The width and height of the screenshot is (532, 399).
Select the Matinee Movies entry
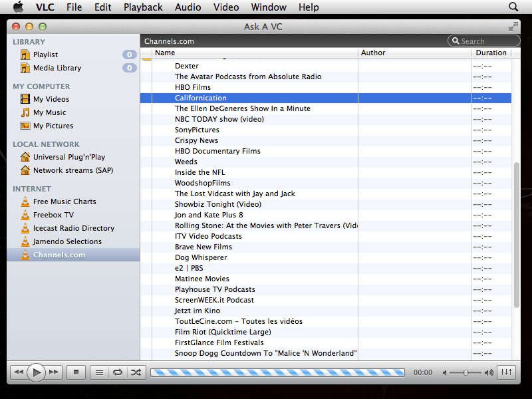coord(326,279)
